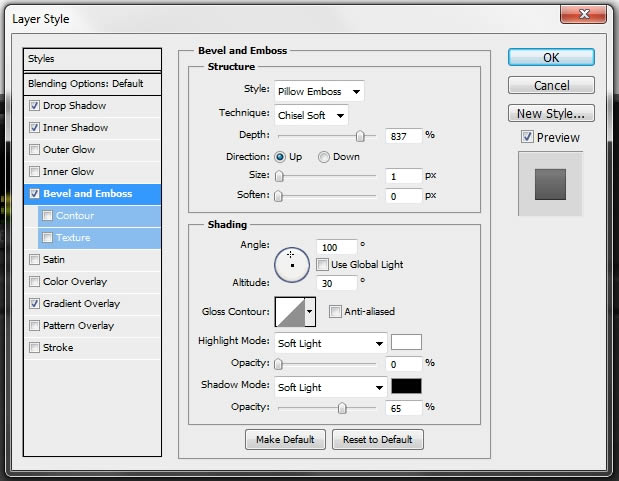Image resolution: width=619 pixels, height=481 pixels.
Task: Click the Shadow Opacity value field
Action: click(403, 408)
